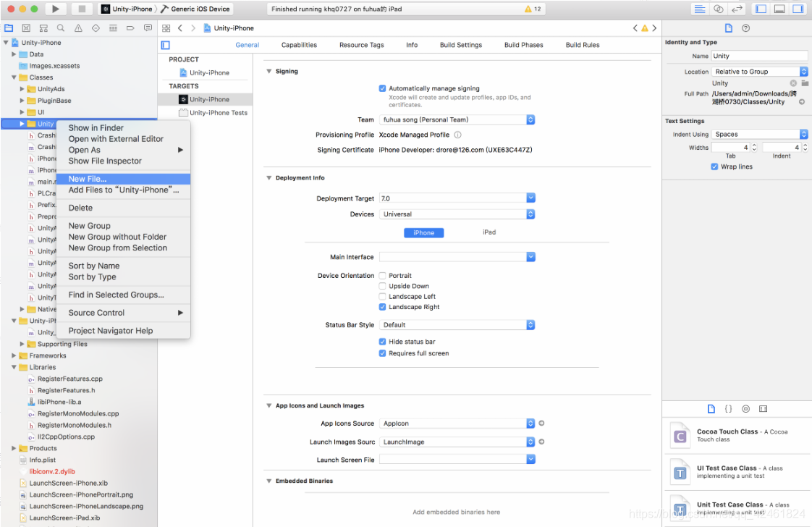
Task: Toggle Hide status bar checkbox
Action: [x=382, y=342]
